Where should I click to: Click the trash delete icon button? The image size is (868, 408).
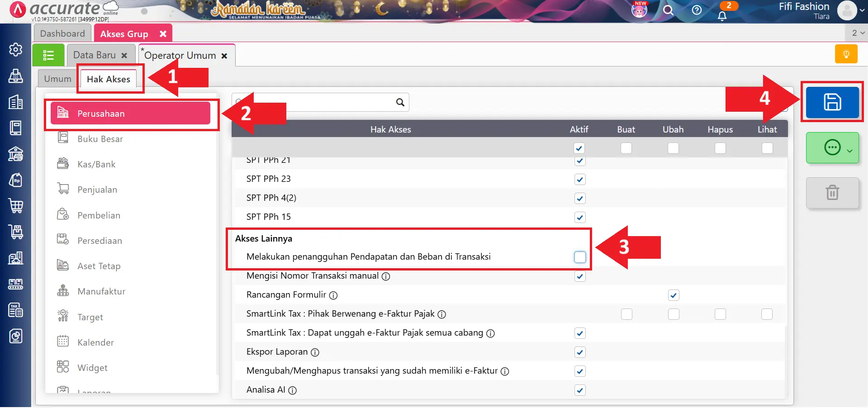pyautogui.click(x=832, y=193)
